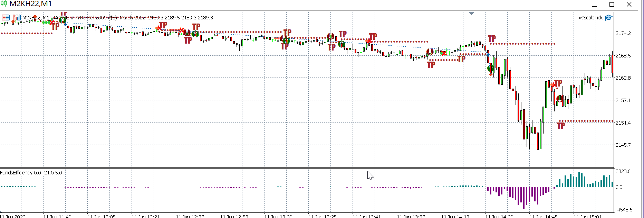
Task: Click the 11 Jan 13:57 time label
Action: 411,216
